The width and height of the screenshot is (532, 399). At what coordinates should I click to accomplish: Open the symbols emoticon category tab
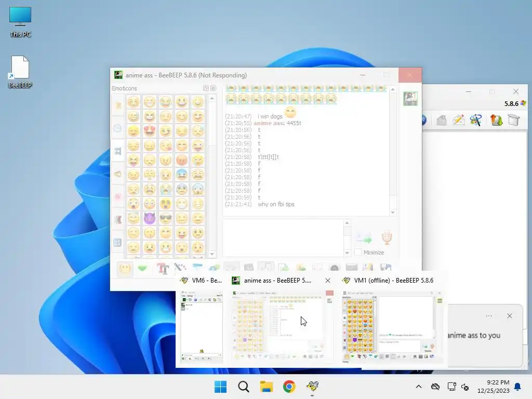click(x=118, y=242)
